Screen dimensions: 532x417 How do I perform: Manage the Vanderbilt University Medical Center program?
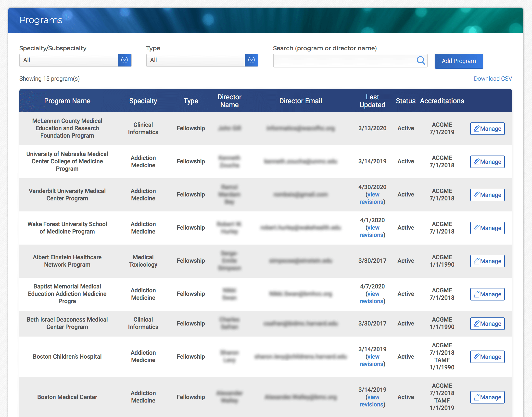coord(487,195)
